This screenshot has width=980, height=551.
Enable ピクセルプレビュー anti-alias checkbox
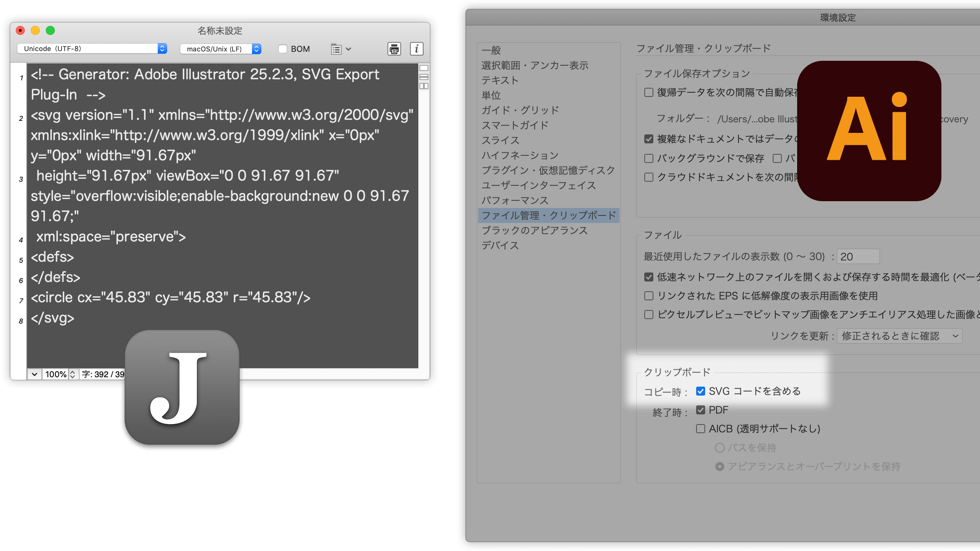click(649, 315)
